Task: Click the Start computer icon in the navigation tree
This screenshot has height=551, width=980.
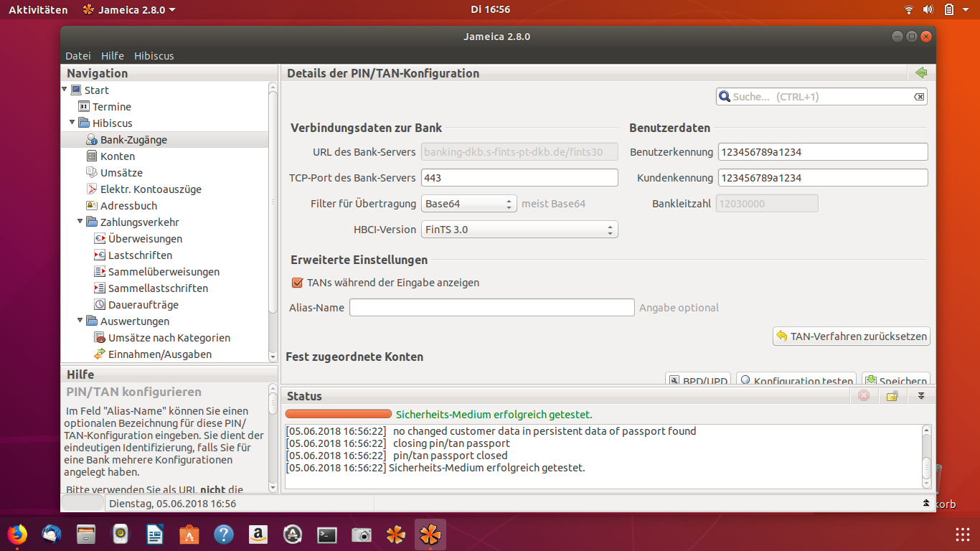Action: [x=76, y=90]
